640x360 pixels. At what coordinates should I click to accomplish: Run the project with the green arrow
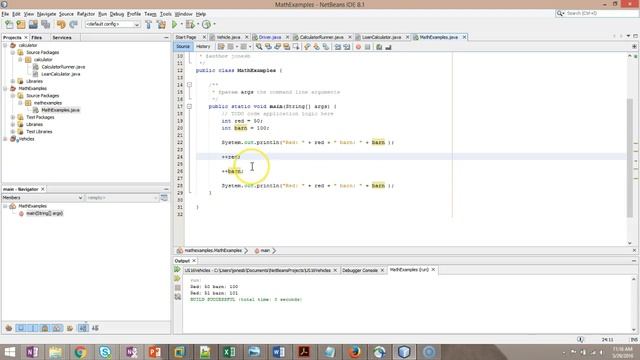point(175,24)
